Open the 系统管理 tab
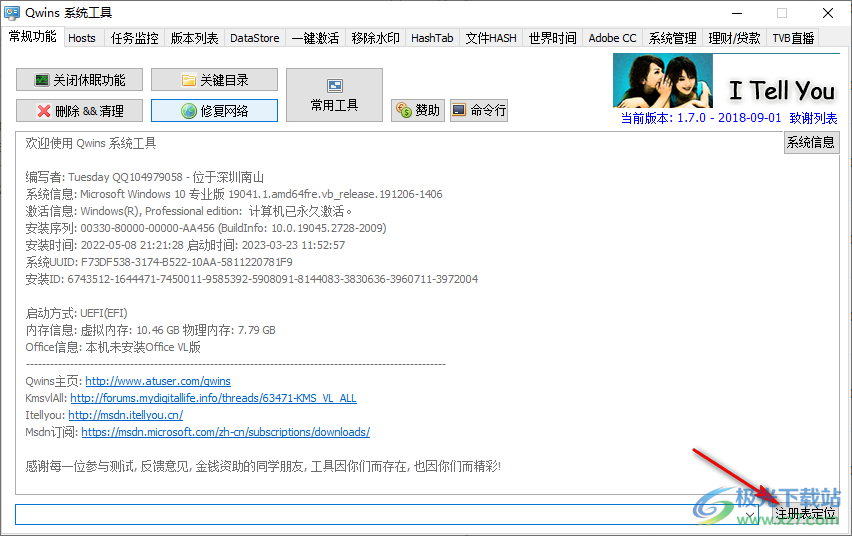This screenshot has width=852, height=536. pos(673,38)
